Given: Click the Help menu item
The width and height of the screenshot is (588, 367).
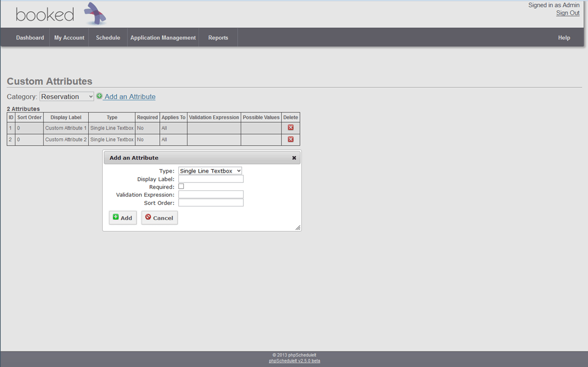Looking at the screenshot, I should (564, 38).
